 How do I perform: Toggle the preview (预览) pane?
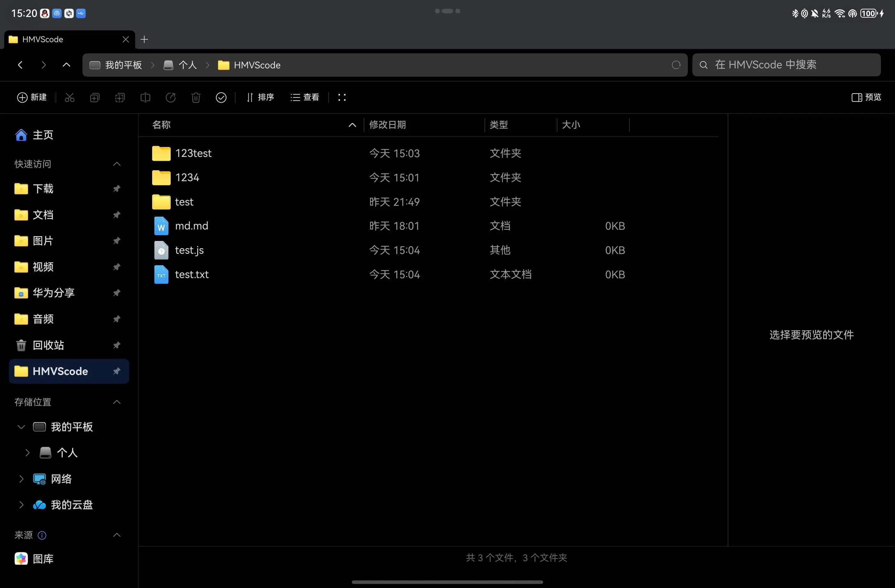tap(866, 97)
